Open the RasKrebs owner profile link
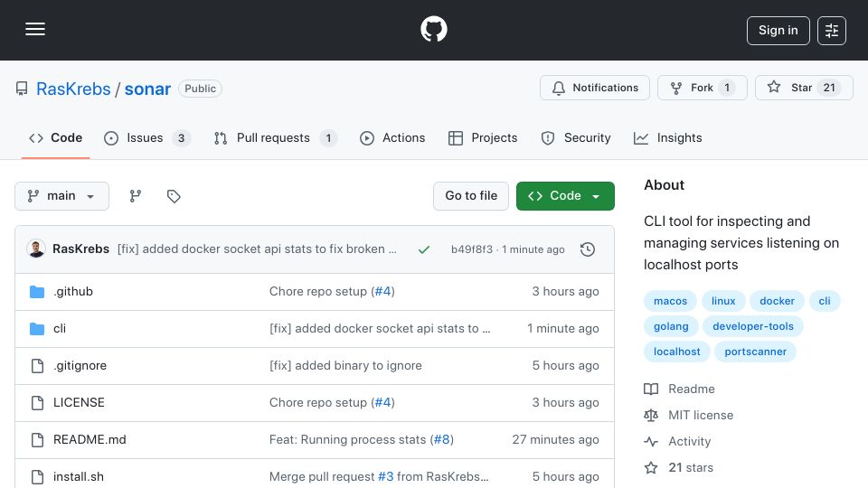 coord(73,89)
